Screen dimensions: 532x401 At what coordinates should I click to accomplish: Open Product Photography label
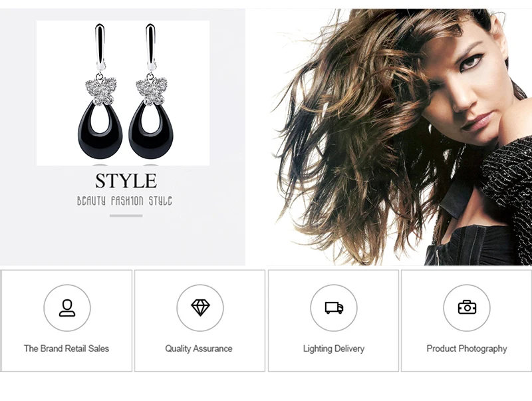(x=467, y=348)
